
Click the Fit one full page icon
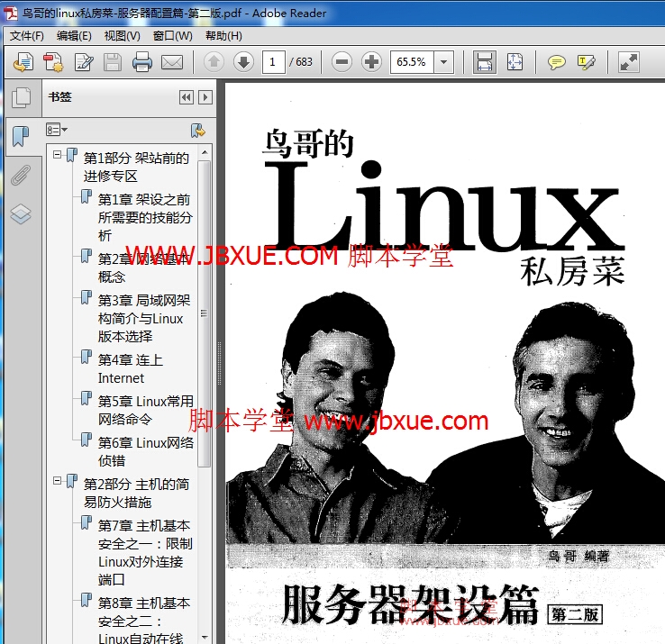(x=515, y=62)
